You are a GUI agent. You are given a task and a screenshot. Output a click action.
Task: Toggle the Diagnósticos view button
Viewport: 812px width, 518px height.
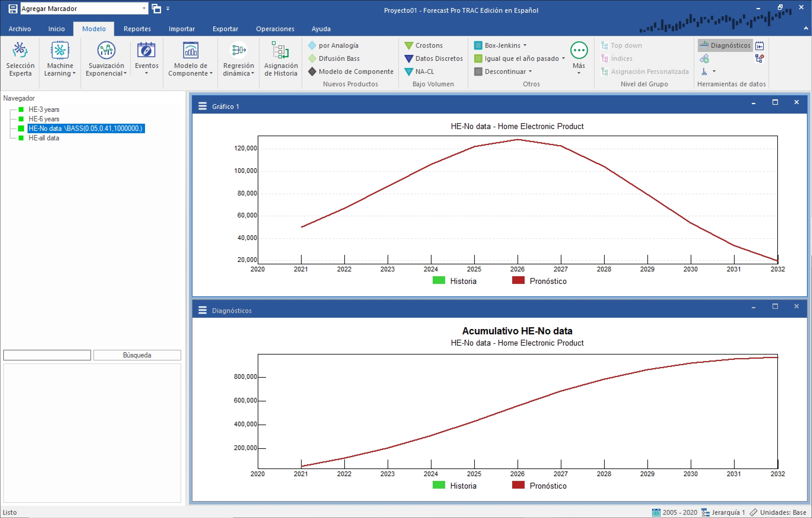[725, 45]
